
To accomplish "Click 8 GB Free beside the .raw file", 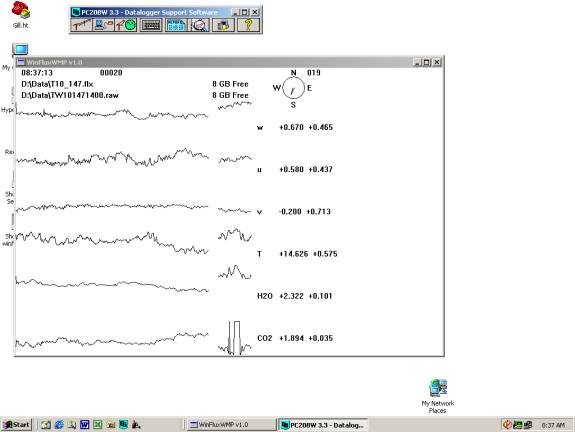I will click(230, 95).
